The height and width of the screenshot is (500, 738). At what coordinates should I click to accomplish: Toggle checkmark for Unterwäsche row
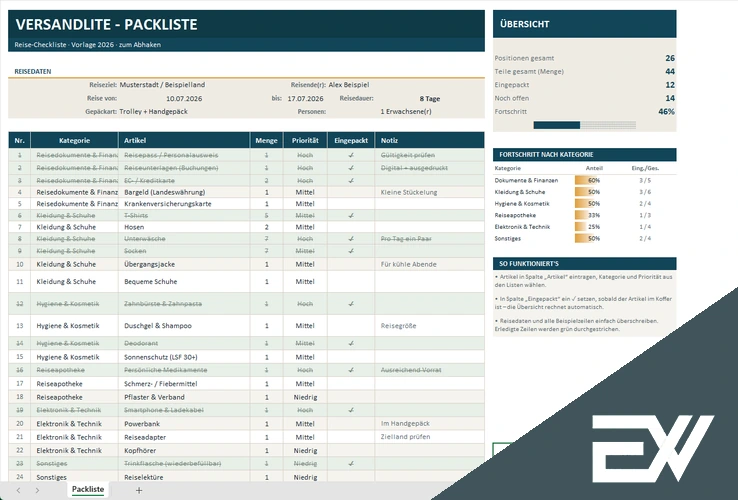(351, 239)
